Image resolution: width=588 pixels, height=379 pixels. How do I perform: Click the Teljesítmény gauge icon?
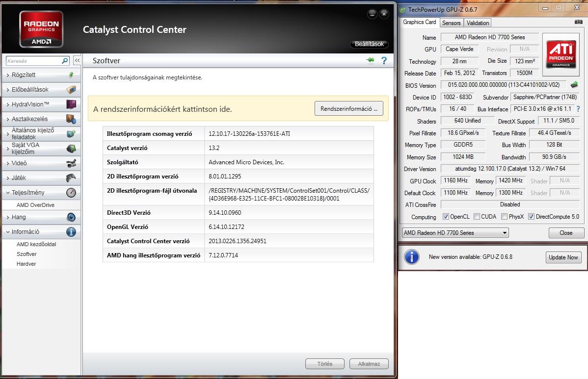coord(71,193)
